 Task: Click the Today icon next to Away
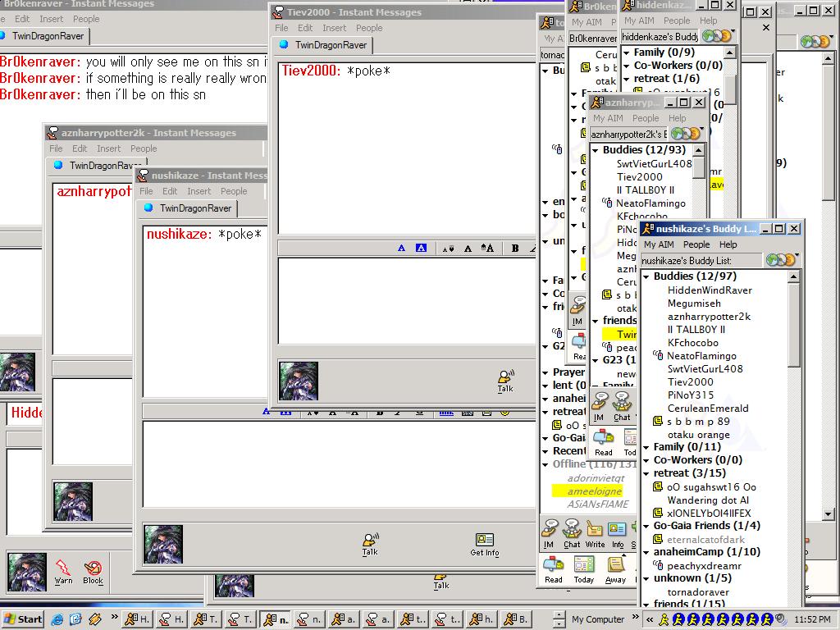coord(584,570)
